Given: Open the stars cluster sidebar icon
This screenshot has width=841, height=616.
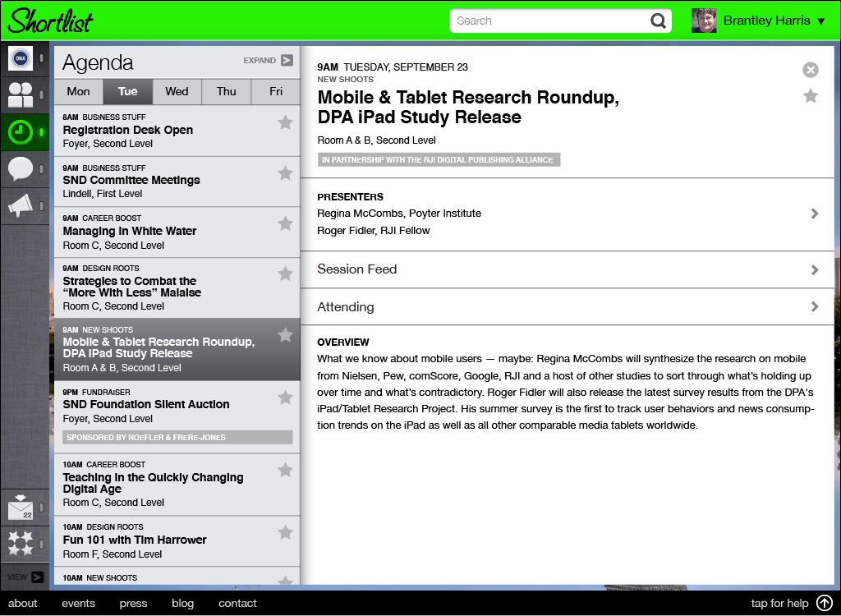Looking at the screenshot, I should click(x=21, y=543).
